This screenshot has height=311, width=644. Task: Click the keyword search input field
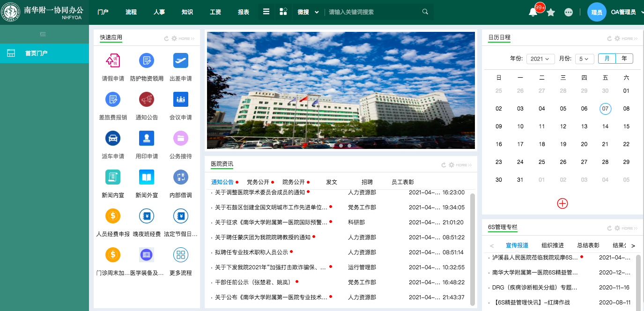pyautogui.click(x=373, y=12)
